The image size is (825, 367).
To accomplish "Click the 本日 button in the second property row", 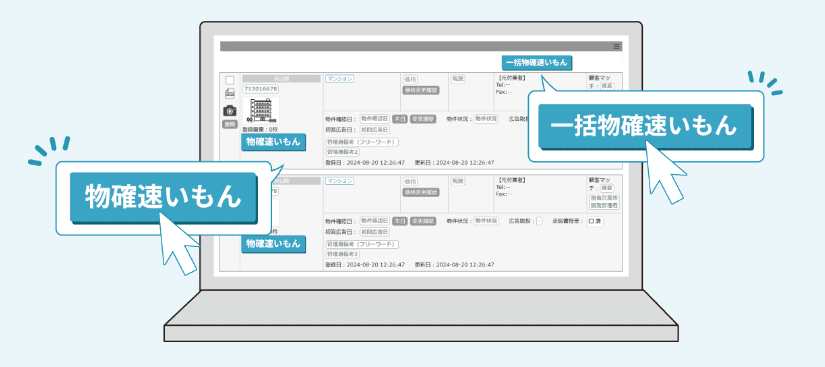I will tap(400, 221).
